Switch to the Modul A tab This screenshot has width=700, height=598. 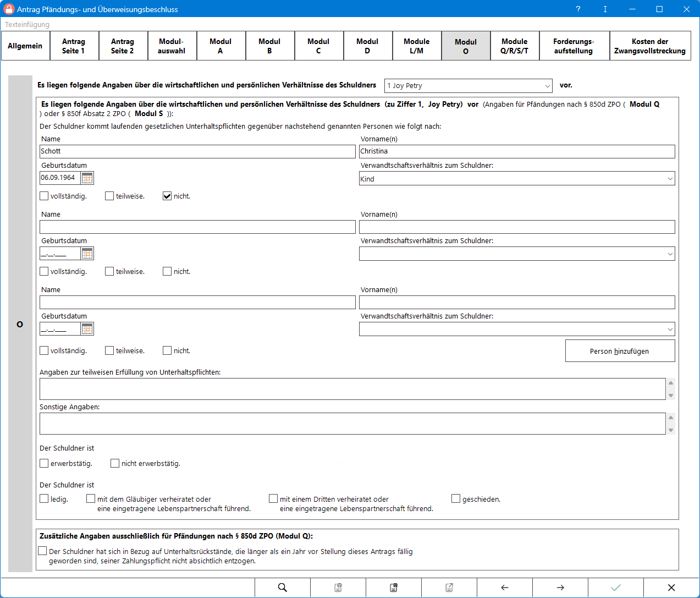pos(221,46)
